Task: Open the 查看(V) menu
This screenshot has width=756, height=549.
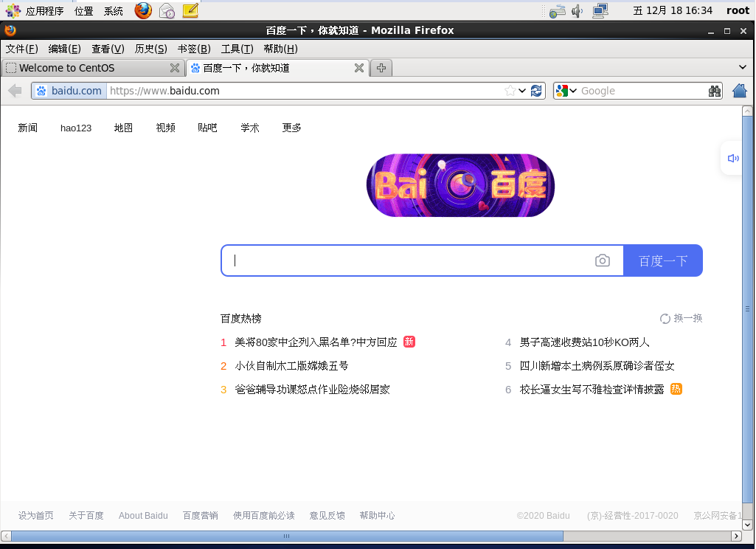Action: pyautogui.click(x=108, y=49)
